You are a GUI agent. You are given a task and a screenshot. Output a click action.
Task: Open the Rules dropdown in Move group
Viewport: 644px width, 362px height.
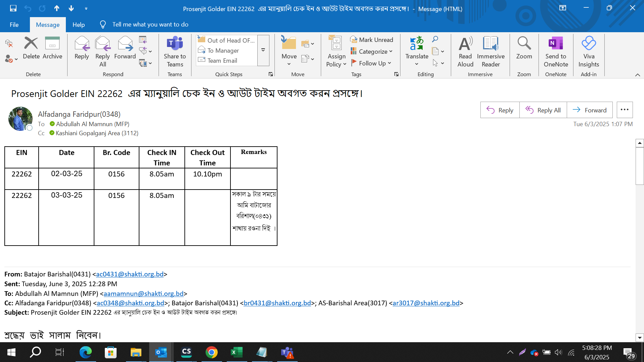pos(307,44)
